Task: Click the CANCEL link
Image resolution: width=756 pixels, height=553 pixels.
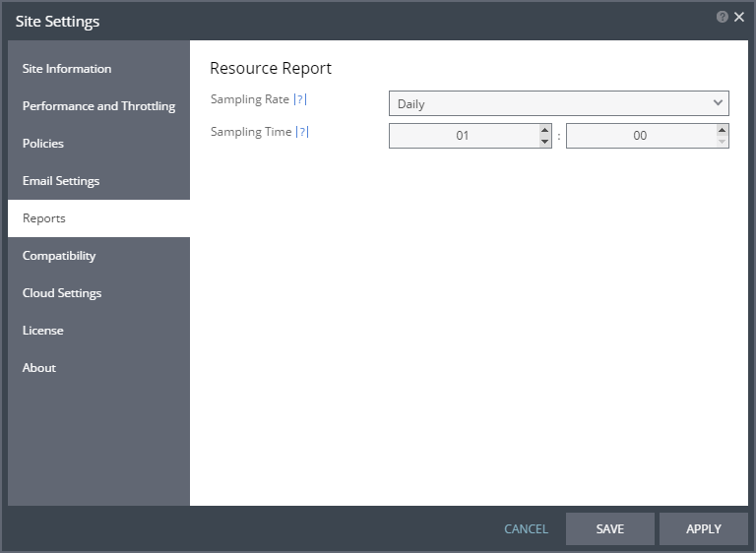Action: coord(526,529)
